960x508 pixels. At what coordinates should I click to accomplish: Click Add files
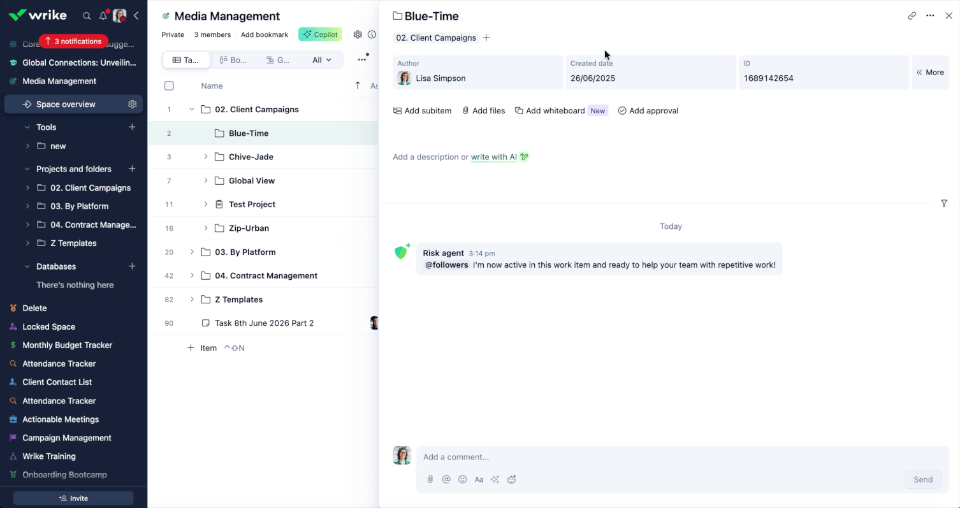pyautogui.click(x=484, y=111)
